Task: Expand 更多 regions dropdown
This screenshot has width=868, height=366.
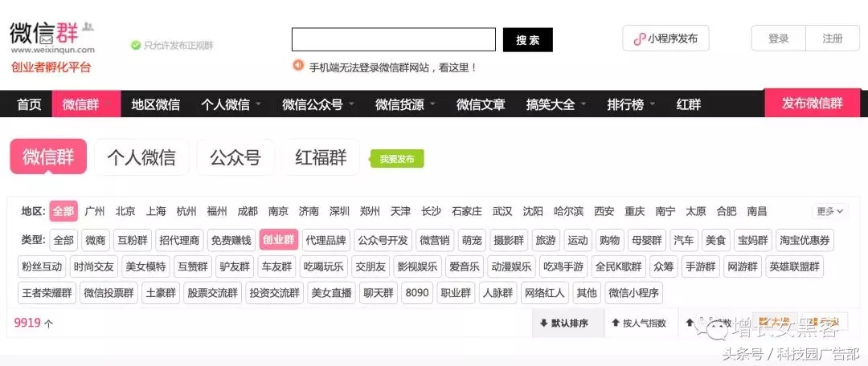Action: (x=829, y=211)
